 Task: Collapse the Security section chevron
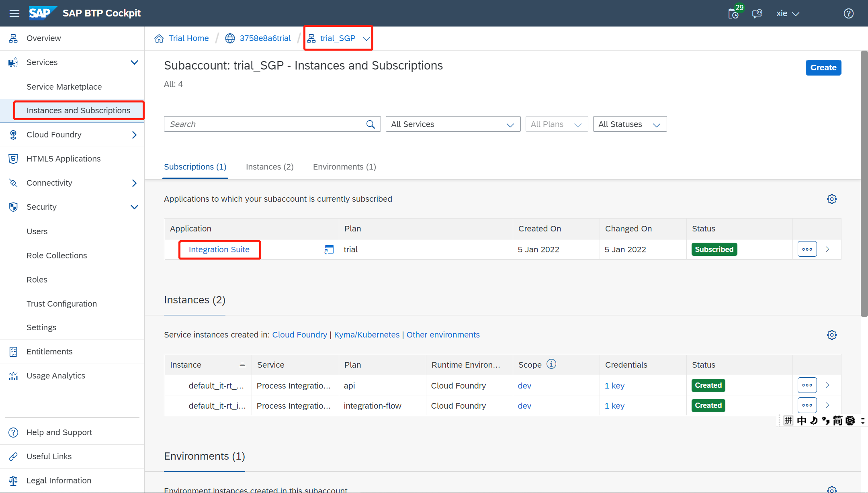pos(134,207)
